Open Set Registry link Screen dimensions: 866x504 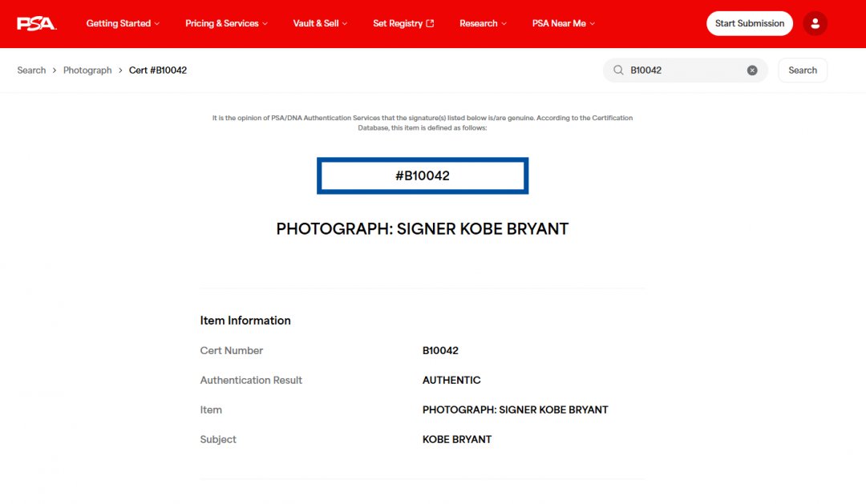pos(403,23)
